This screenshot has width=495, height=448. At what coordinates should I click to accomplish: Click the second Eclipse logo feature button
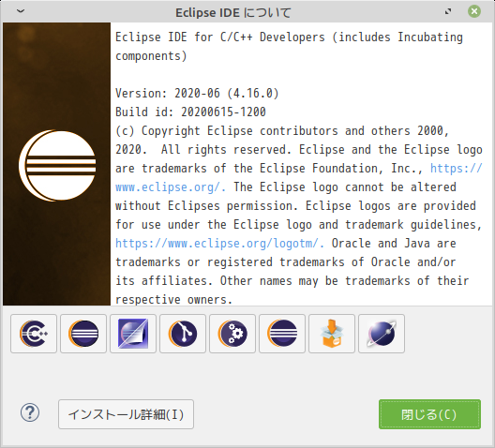click(x=282, y=334)
